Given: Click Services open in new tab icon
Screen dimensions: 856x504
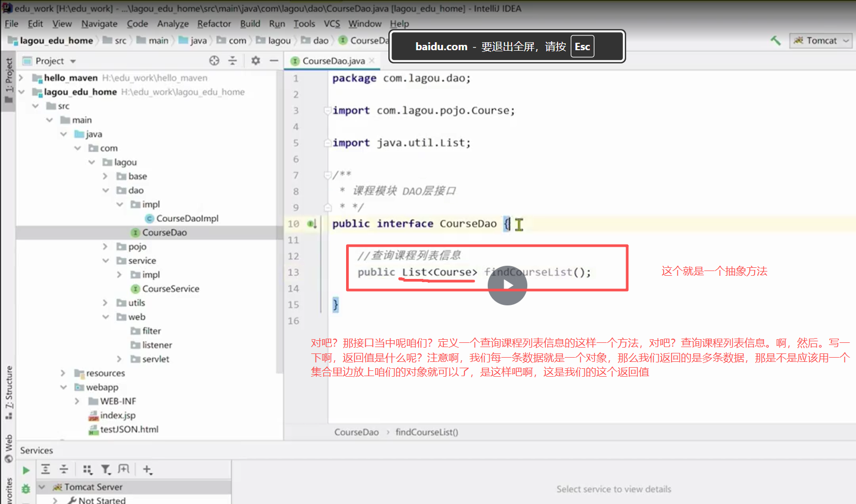Looking at the screenshot, I should click(x=123, y=469).
